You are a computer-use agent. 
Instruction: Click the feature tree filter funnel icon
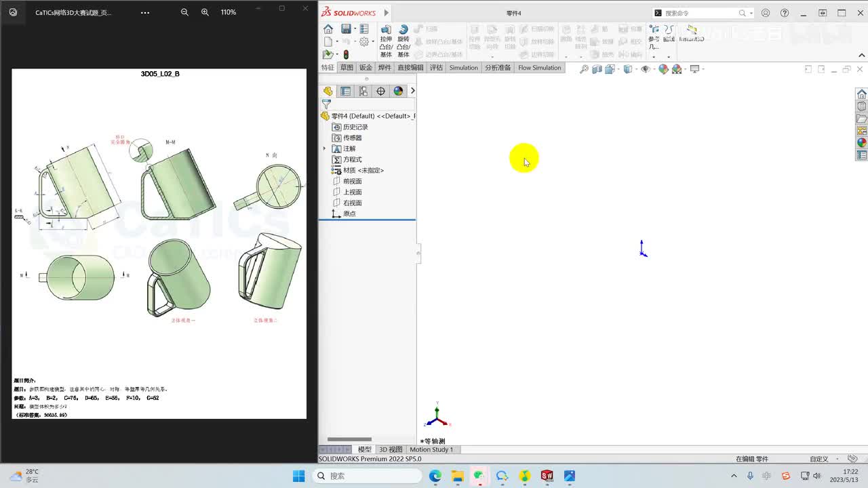326,104
